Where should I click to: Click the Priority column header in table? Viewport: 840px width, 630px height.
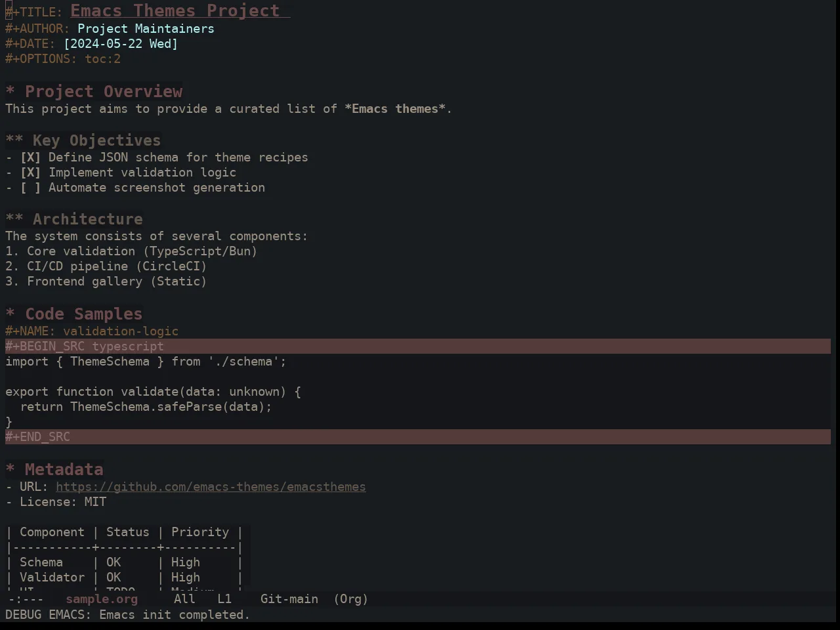click(x=200, y=532)
